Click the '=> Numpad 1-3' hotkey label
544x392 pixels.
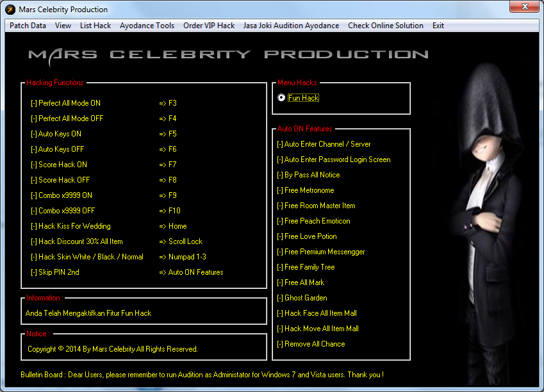point(183,257)
